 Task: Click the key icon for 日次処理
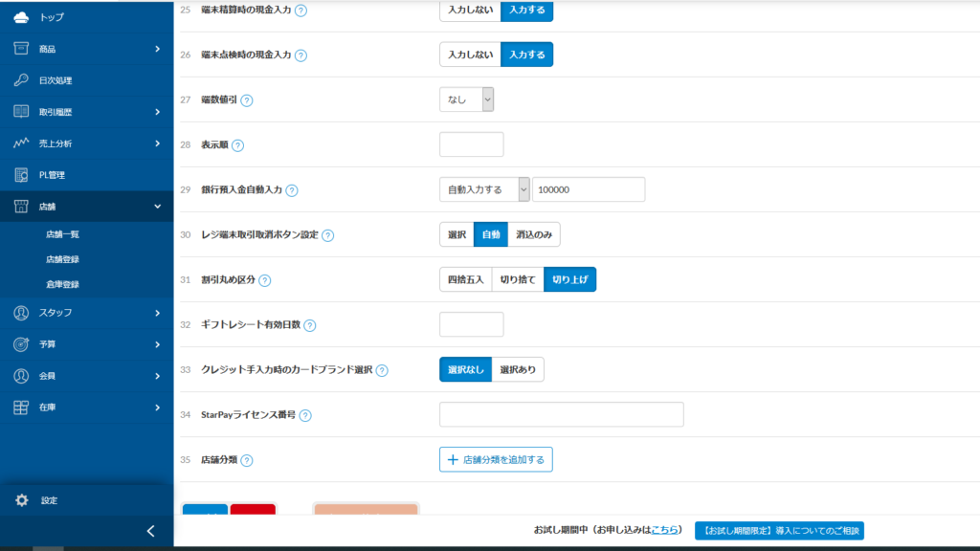(x=21, y=80)
